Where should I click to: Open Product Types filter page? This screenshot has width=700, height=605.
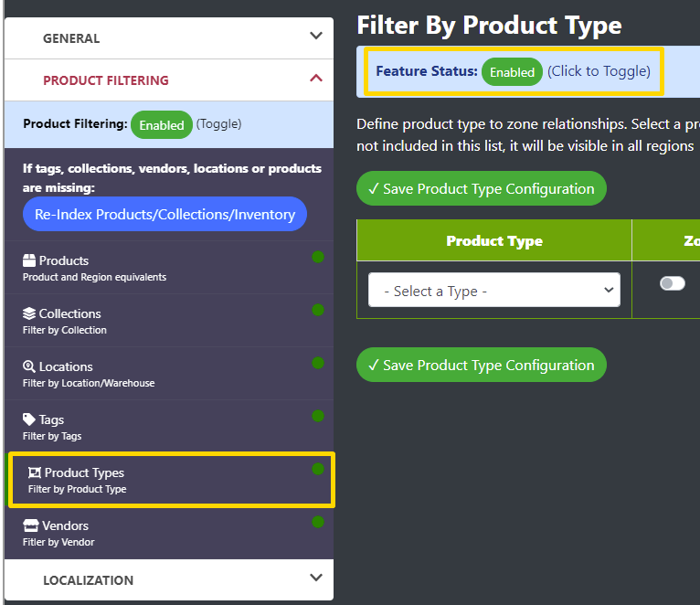(172, 480)
